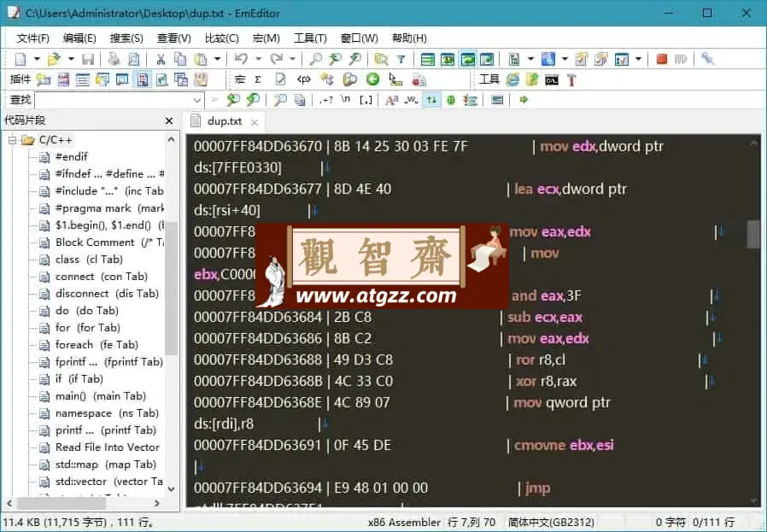Toggle the green grid incremental search option

pyautogui.click(x=451, y=100)
